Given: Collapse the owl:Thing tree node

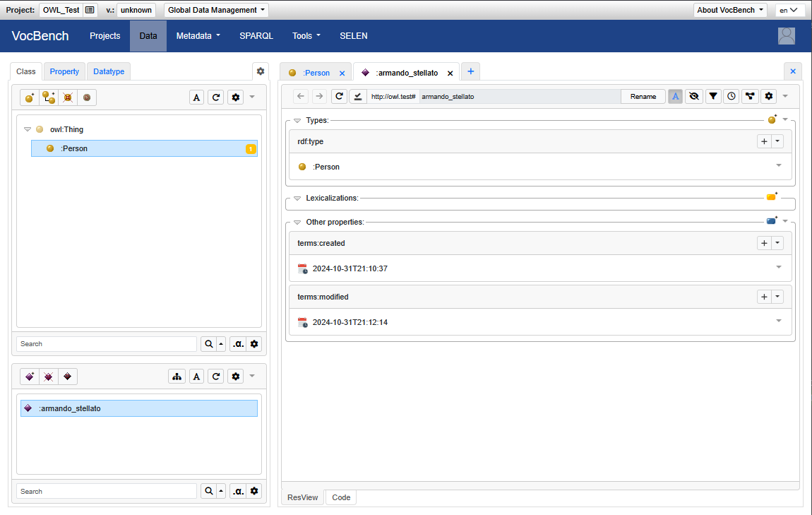Looking at the screenshot, I should (x=28, y=129).
